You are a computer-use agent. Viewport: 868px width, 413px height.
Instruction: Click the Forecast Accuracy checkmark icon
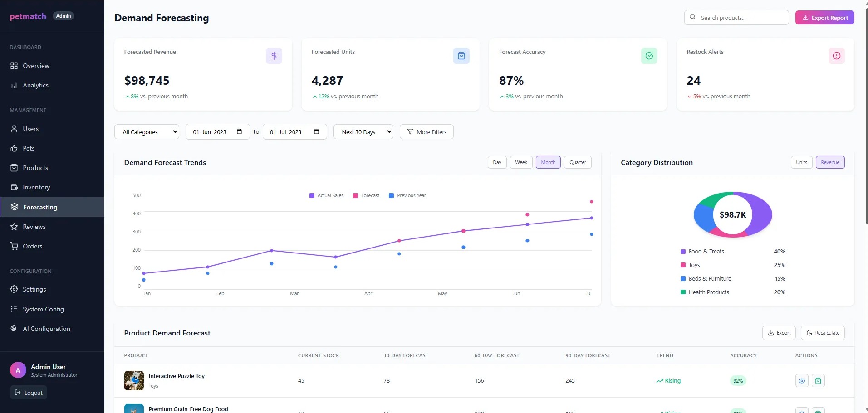click(649, 56)
